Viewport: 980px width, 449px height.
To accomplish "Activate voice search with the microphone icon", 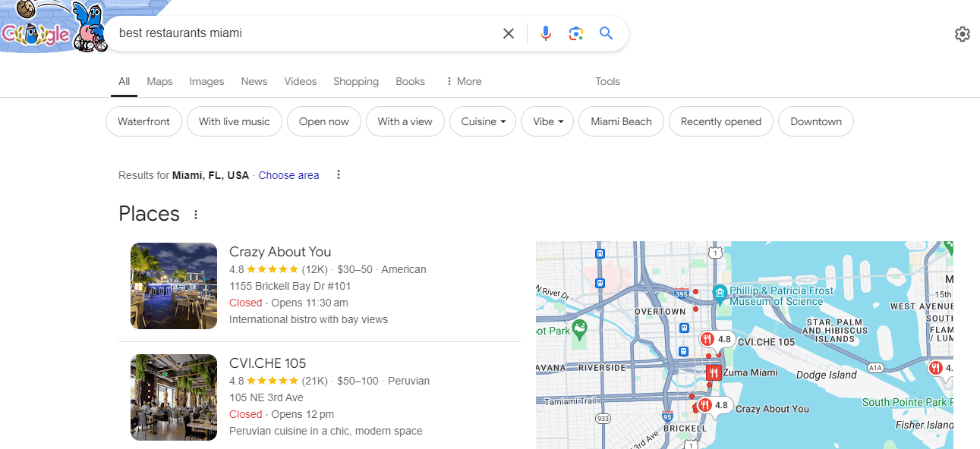I will point(546,33).
